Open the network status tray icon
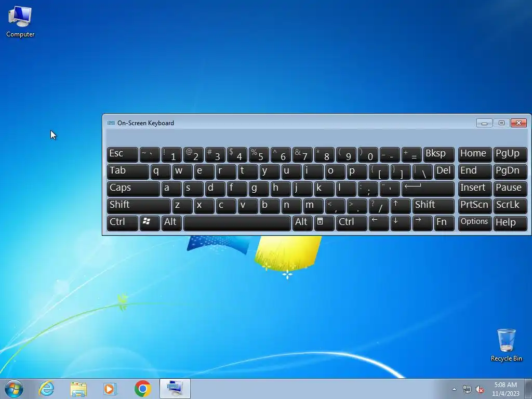 pyautogui.click(x=467, y=389)
